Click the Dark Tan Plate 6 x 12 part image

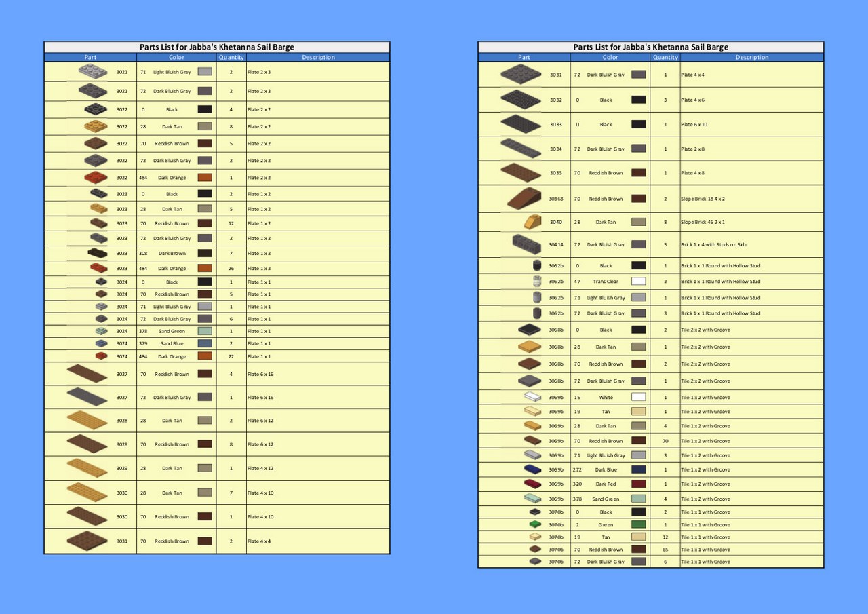pos(87,421)
